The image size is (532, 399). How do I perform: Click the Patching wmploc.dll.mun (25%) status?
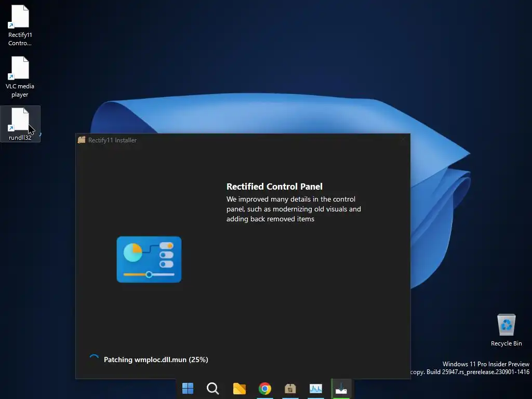(x=156, y=360)
